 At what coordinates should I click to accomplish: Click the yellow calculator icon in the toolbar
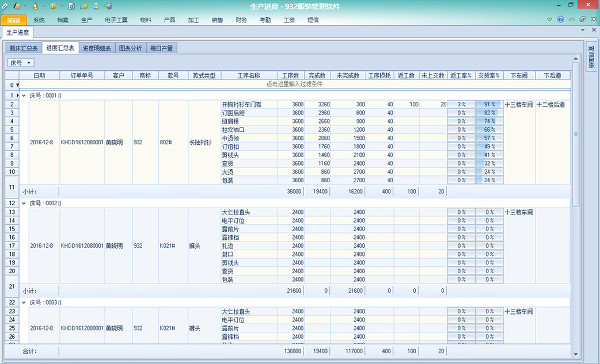click(x=53, y=5)
